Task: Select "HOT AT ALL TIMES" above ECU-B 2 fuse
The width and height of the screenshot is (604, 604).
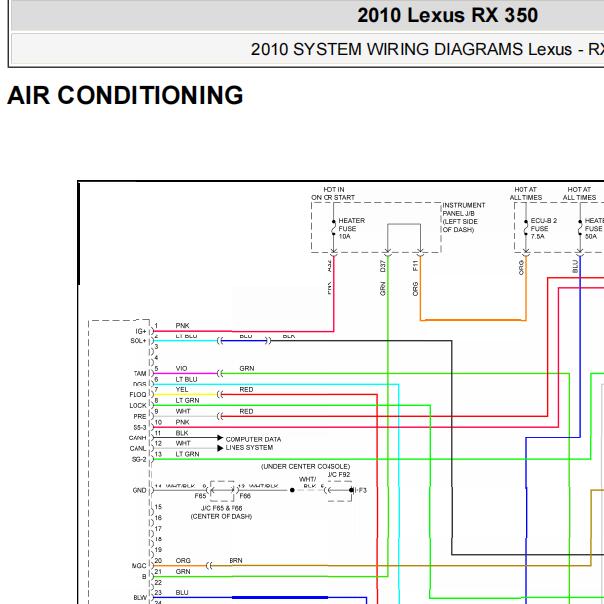Action: pos(526,193)
